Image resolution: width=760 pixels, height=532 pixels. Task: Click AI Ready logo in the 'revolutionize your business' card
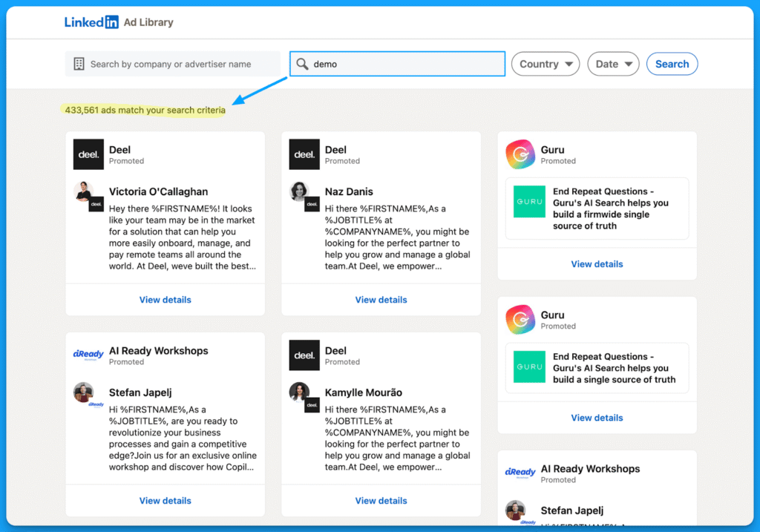click(x=88, y=355)
